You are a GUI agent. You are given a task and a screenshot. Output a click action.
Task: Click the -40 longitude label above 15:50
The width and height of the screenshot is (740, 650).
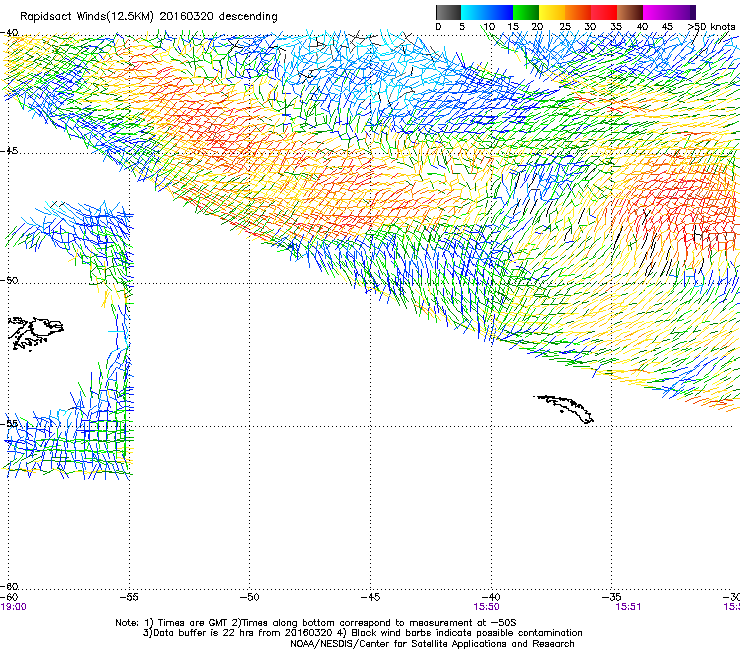point(491,597)
